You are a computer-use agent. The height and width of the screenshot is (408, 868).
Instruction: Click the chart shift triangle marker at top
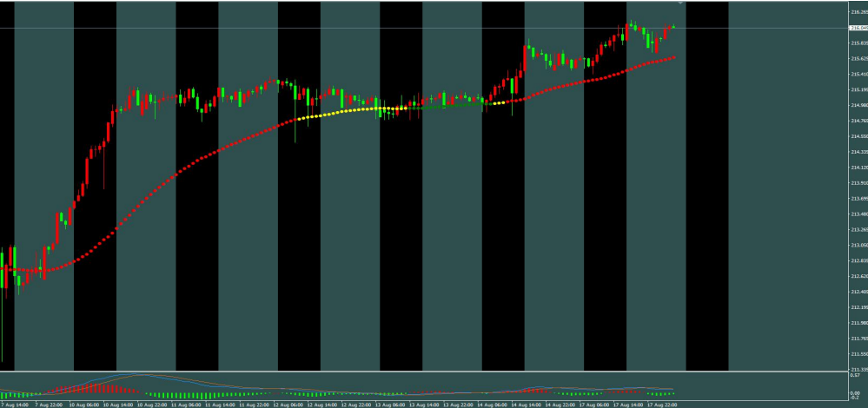(681, 3)
